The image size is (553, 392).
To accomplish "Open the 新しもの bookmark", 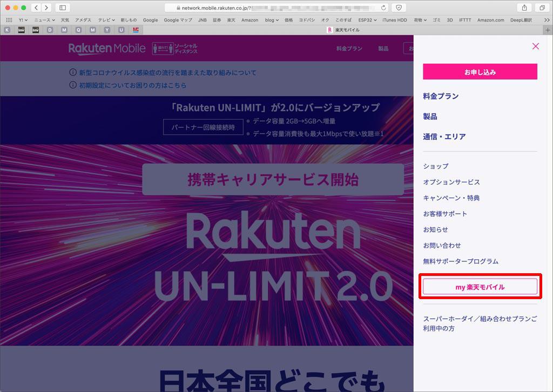I will pyautogui.click(x=129, y=20).
